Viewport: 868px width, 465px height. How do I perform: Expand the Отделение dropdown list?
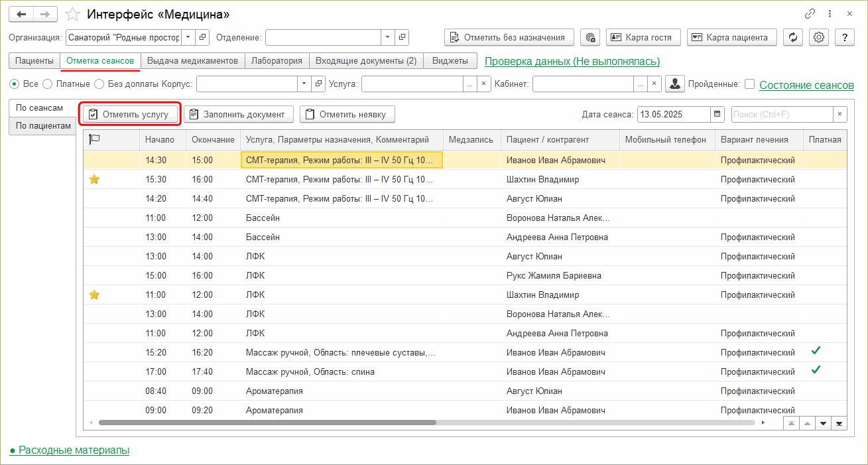(x=388, y=37)
